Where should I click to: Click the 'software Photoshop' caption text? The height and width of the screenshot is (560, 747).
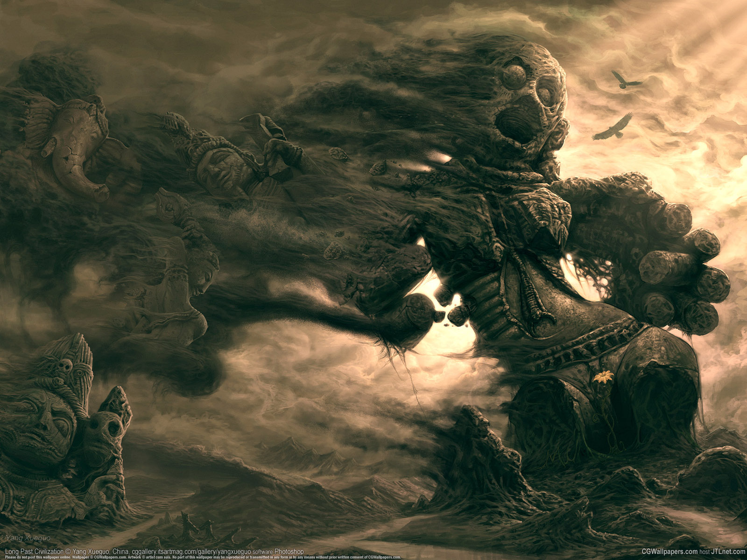[x=278, y=552]
